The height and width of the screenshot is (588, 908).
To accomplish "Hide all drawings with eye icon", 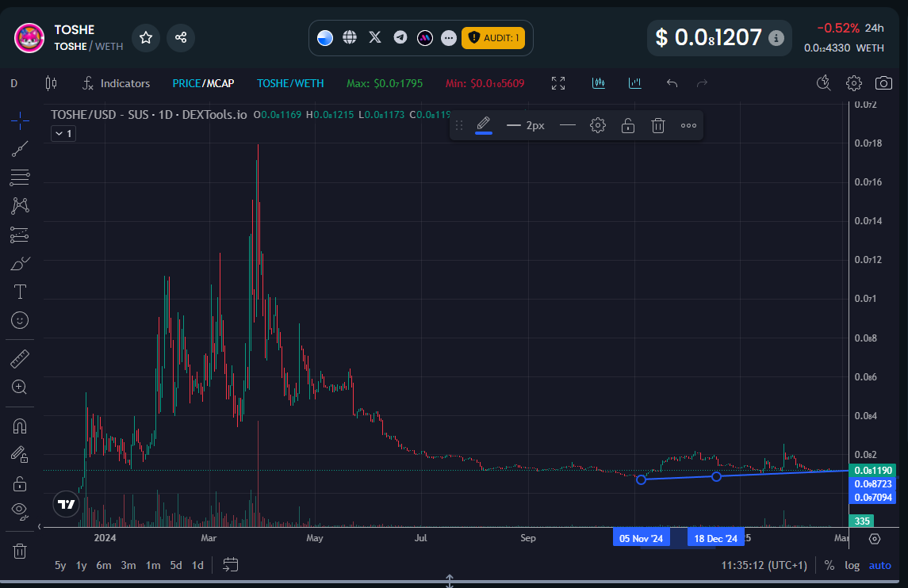I will [x=20, y=511].
